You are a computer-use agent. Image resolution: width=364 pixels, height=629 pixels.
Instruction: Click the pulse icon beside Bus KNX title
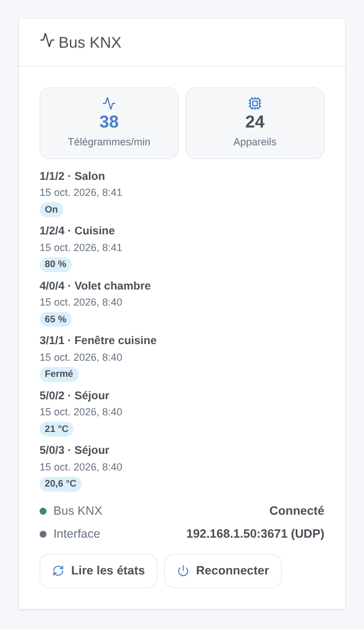tap(47, 41)
